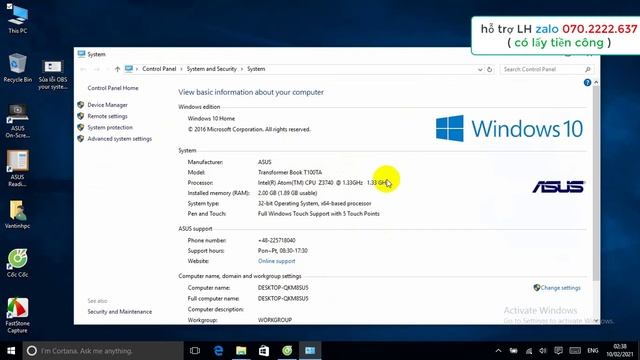Viewport: 640px width, 360px height.
Task: Open the battery status tray icon
Action: [x=513, y=351]
